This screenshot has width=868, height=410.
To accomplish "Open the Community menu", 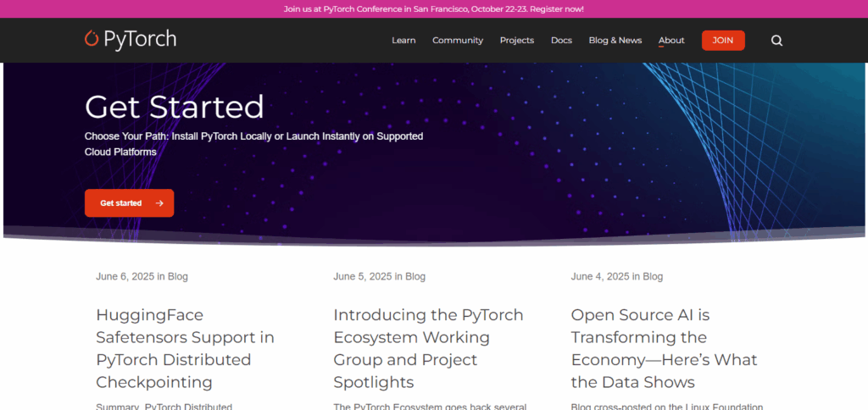I will [x=458, y=41].
